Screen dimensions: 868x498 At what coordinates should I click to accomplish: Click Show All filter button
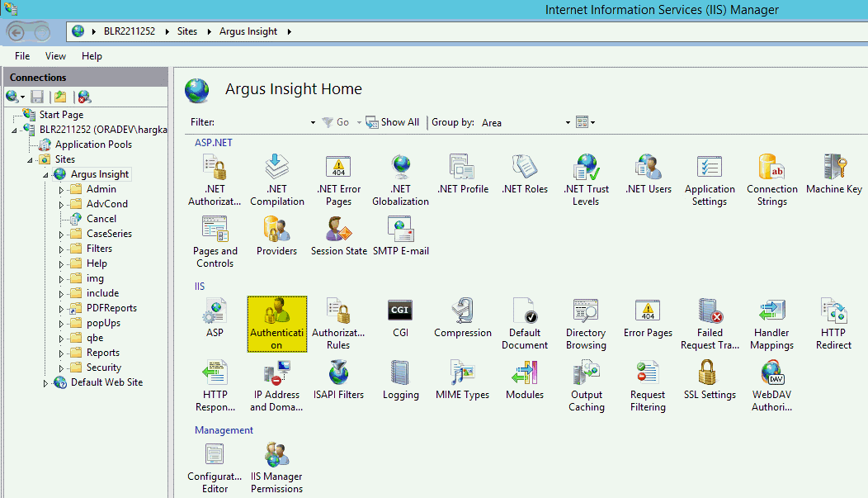(x=393, y=122)
